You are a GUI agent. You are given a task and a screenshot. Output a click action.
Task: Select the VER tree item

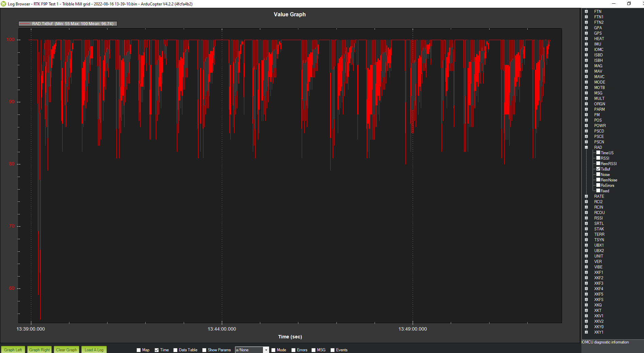pyautogui.click(x=598, y=261)
